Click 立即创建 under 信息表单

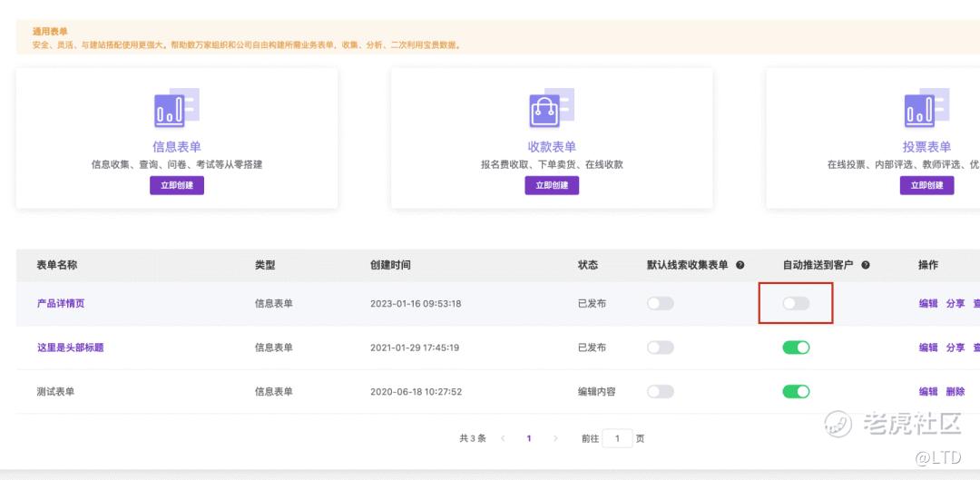[177, 186]
